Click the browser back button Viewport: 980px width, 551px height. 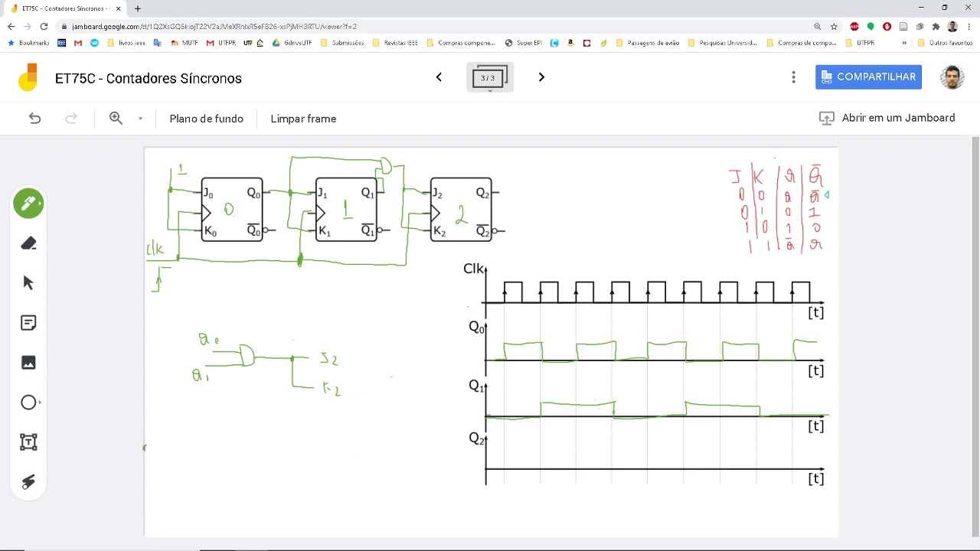click(x=11, y=26)
